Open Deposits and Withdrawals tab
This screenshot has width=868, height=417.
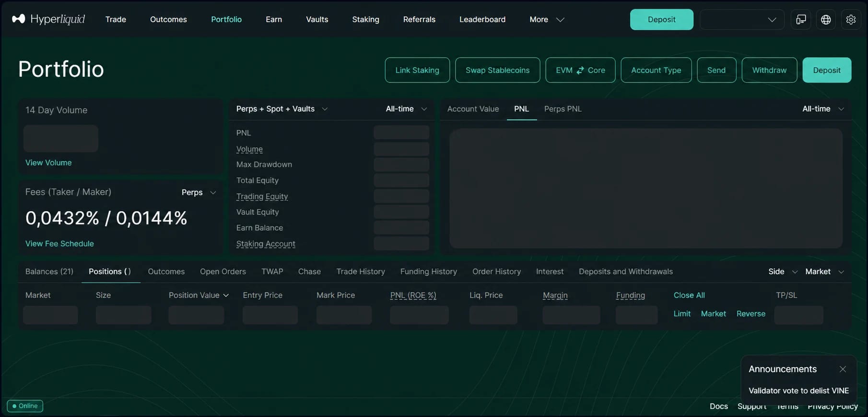(x=626, y=272)
